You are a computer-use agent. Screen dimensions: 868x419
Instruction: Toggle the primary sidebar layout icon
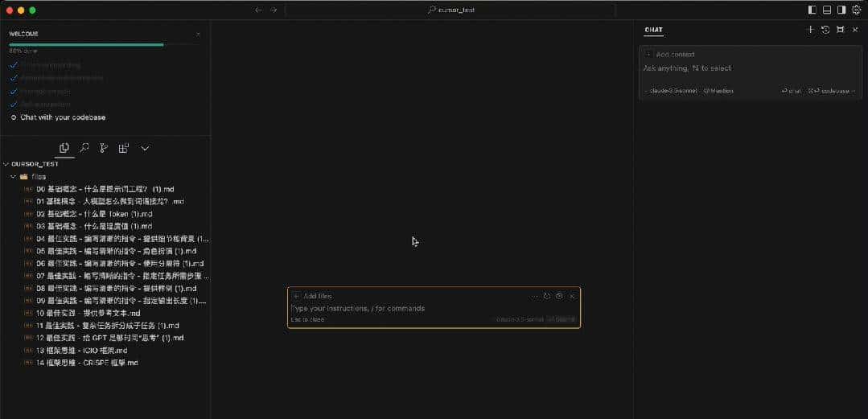click(812, 10)
